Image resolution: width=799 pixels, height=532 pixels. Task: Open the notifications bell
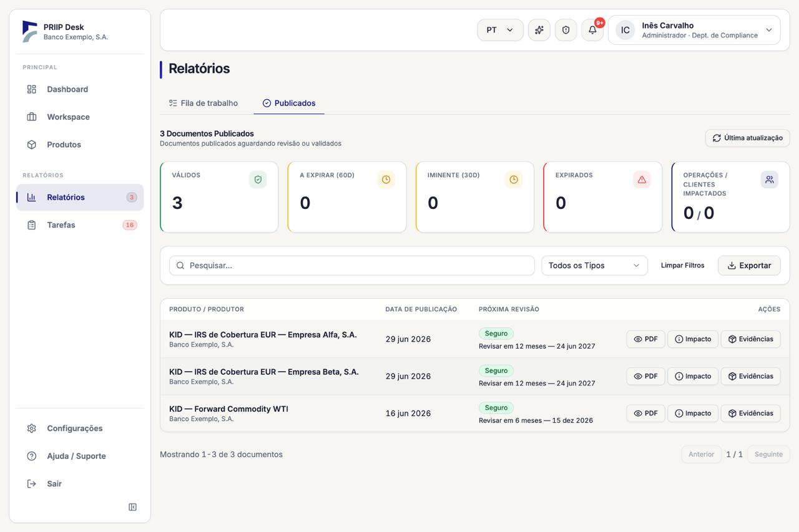tap(592, 30)
